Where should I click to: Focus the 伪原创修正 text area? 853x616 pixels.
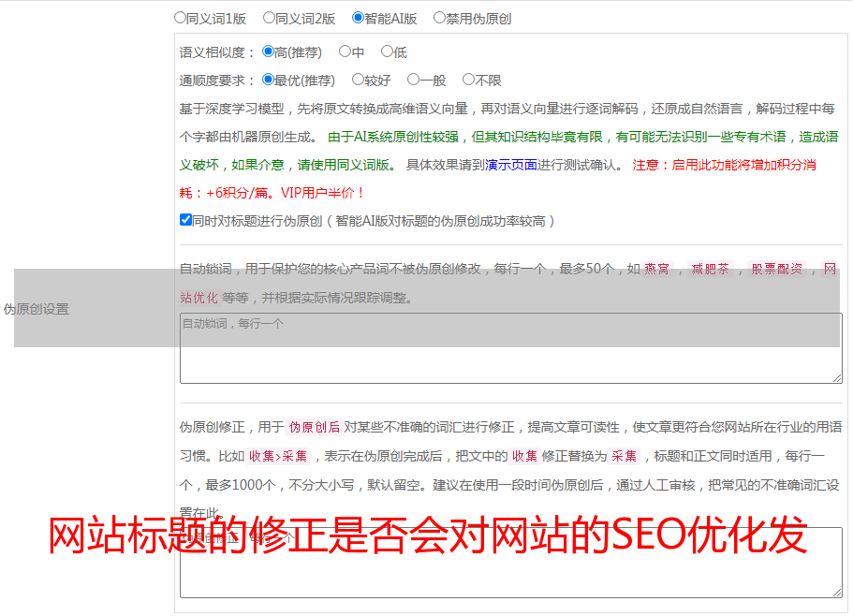click(511, 563)
